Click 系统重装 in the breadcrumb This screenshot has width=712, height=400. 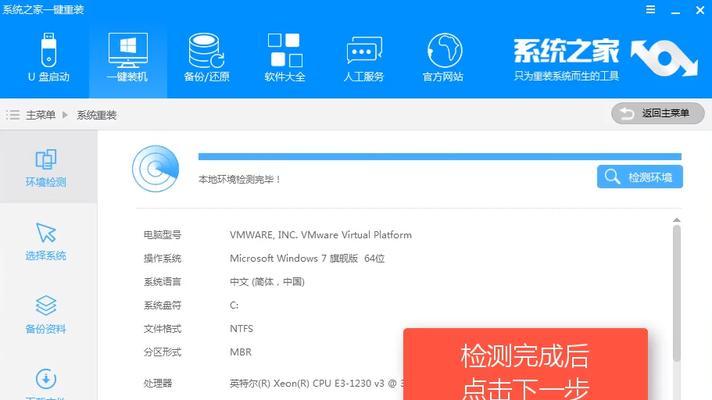pos(96,115)
